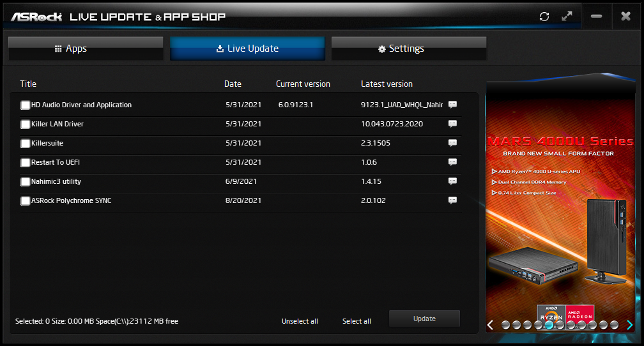644x346 pixels.
Task: Click the Current version column header
Action: [x=303, y=84]
